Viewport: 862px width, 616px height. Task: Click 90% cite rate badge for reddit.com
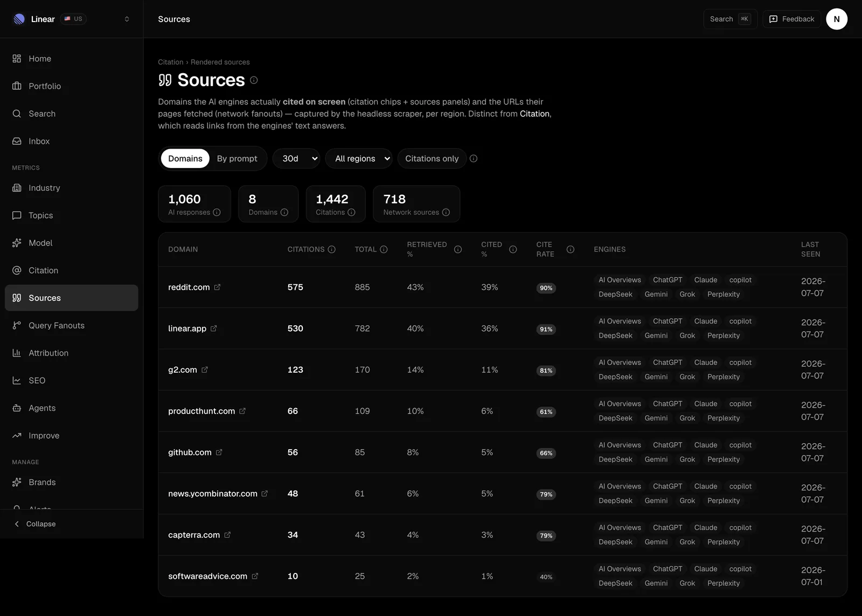tap(546, 288)
